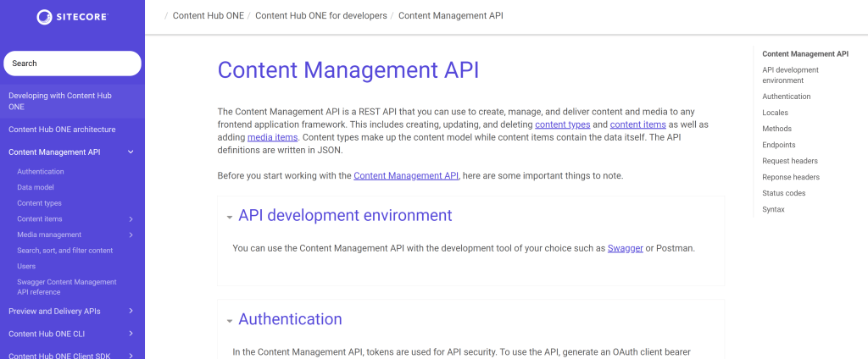This screenshot has height=359, width=868.
Task: Collapse the API development environment section arrow
Action: 230,217
